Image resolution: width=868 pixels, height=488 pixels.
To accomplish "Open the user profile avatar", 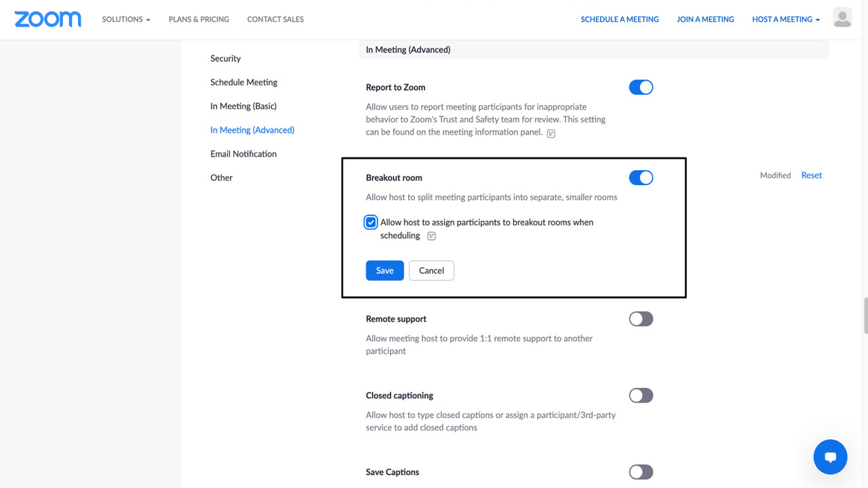I will (x=842, y=18).
